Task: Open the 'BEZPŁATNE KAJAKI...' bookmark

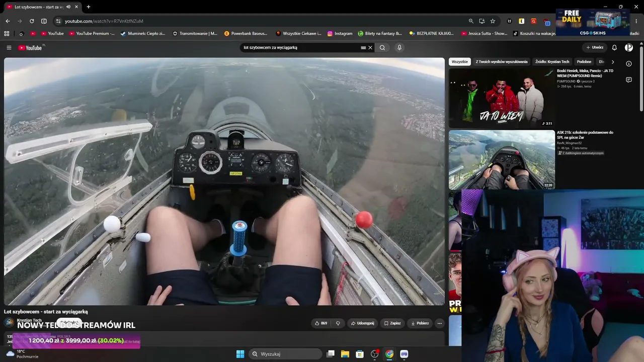Action: [432, 34]
